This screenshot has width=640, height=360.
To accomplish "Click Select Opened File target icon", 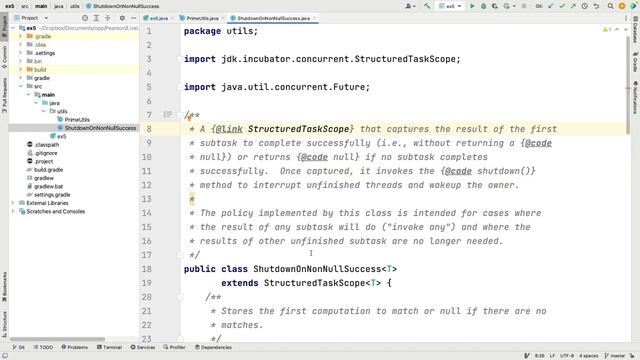I will (x=85, y=18).
